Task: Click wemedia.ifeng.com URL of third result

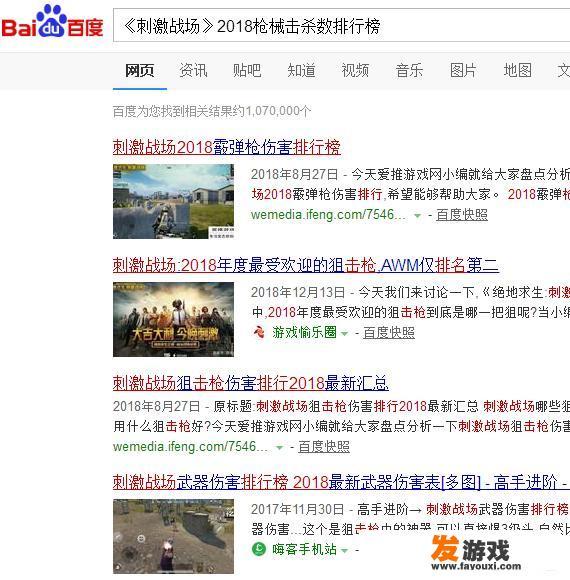Action: 190,446
